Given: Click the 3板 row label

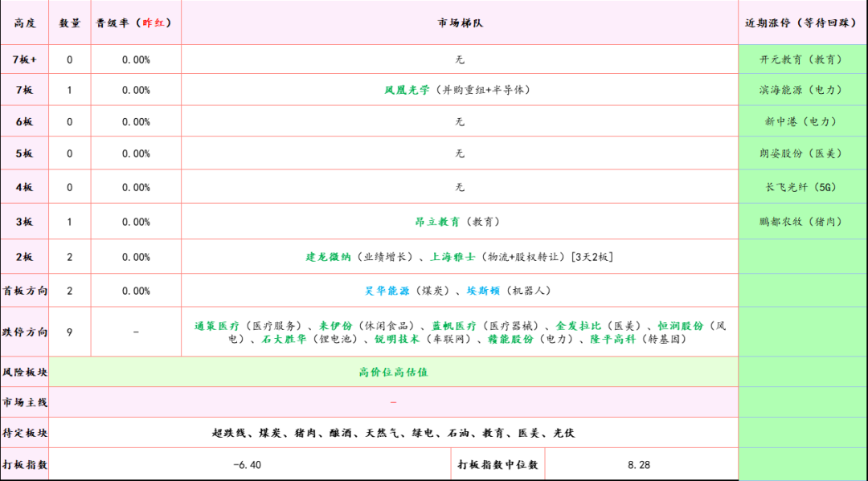Looking at the screenshot, I should [x=24, y=222].
